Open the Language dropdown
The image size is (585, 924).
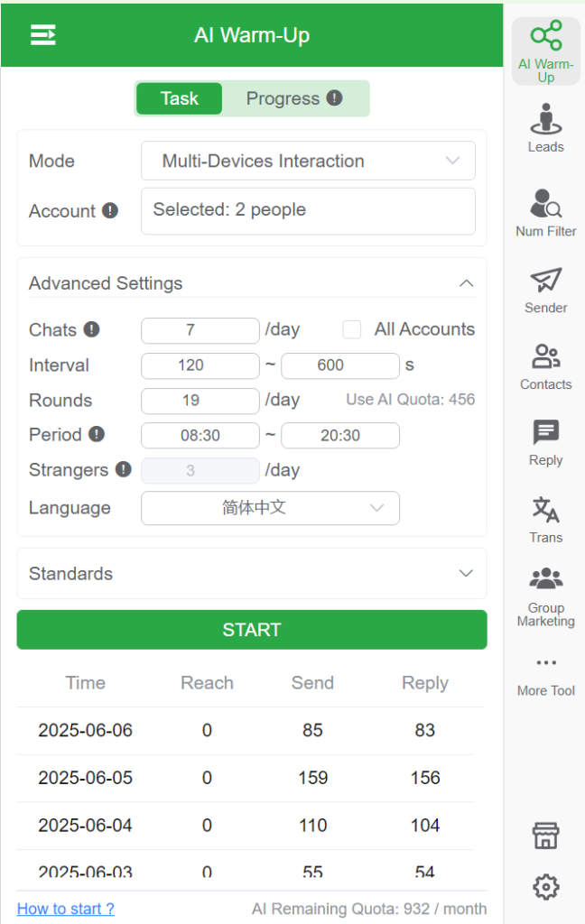[x=270, y=507]
